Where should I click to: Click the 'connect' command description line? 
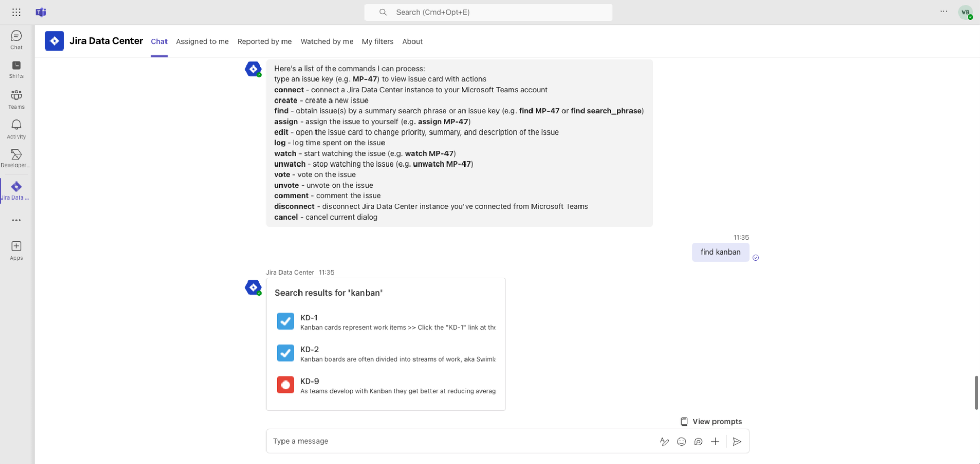[x=411, y=90]
